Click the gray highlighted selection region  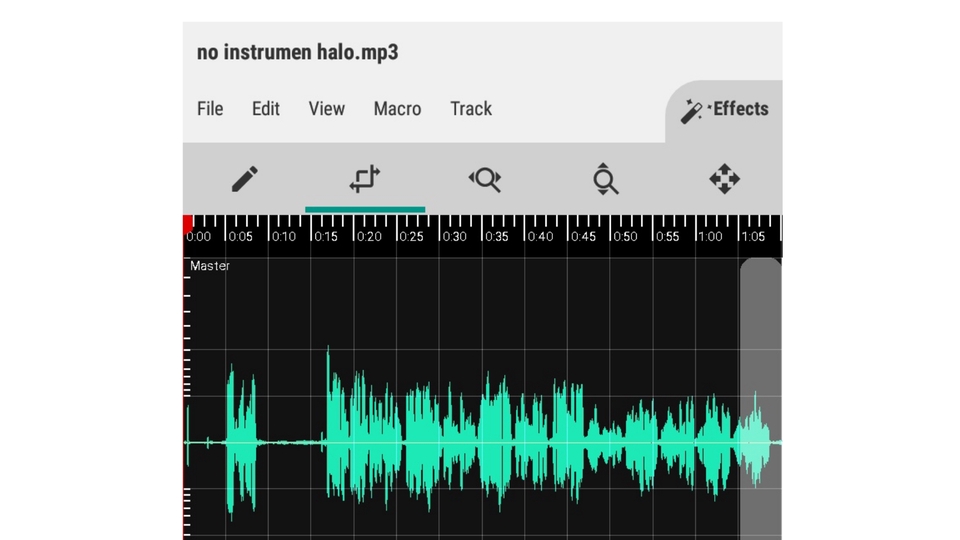pos(760,399)
